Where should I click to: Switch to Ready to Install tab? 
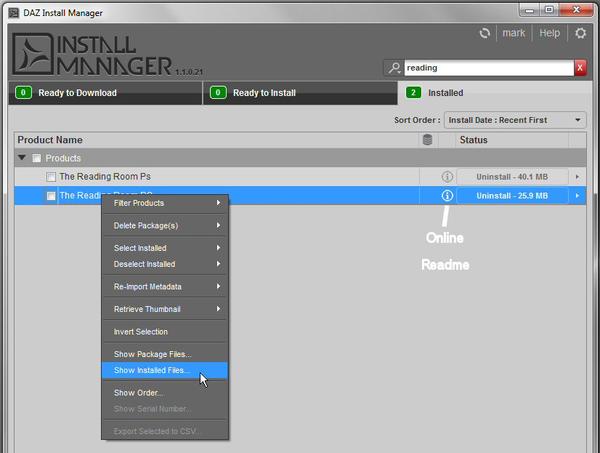[x=300, y=93]
